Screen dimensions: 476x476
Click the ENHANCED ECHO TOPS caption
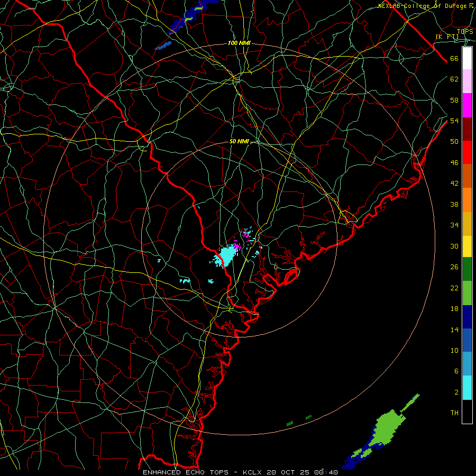[x=186, y=472]
